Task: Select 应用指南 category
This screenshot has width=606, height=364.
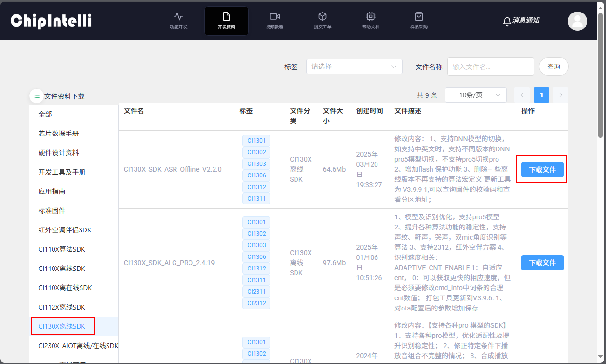Action: coord(73,191)
